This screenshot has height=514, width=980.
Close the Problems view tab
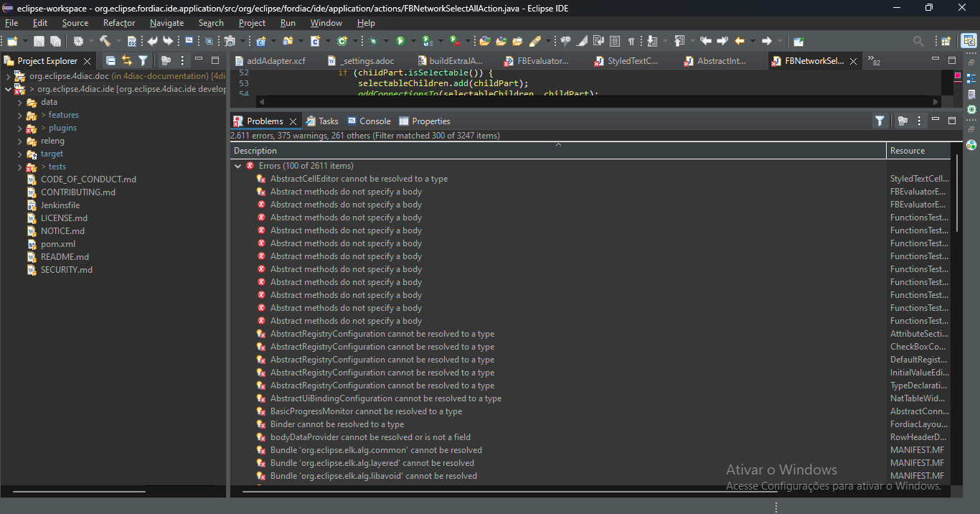(293, 121)
